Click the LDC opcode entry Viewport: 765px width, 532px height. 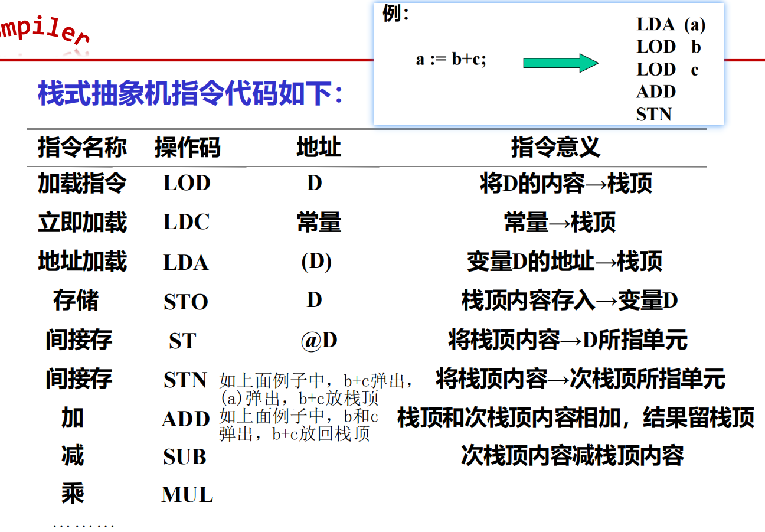185,223
